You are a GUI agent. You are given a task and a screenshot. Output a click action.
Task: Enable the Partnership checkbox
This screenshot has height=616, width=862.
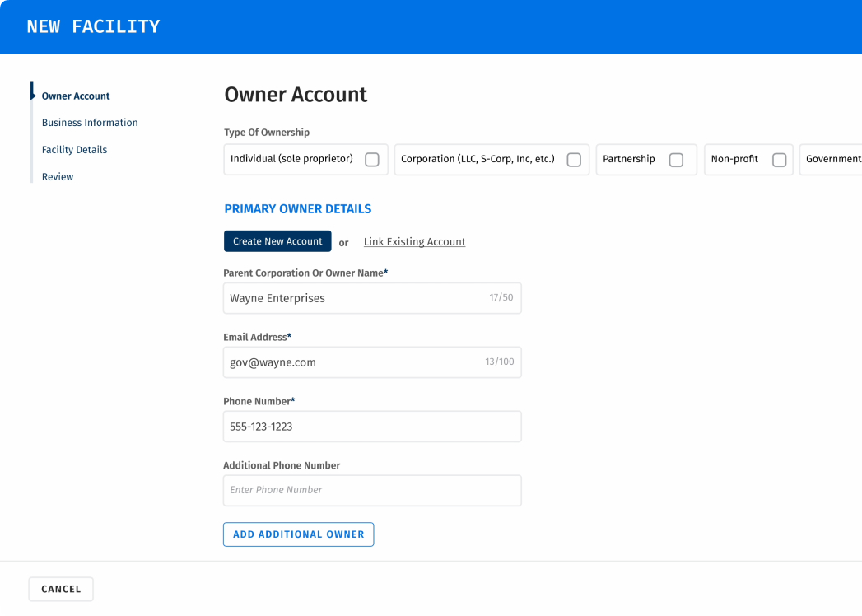676,160
